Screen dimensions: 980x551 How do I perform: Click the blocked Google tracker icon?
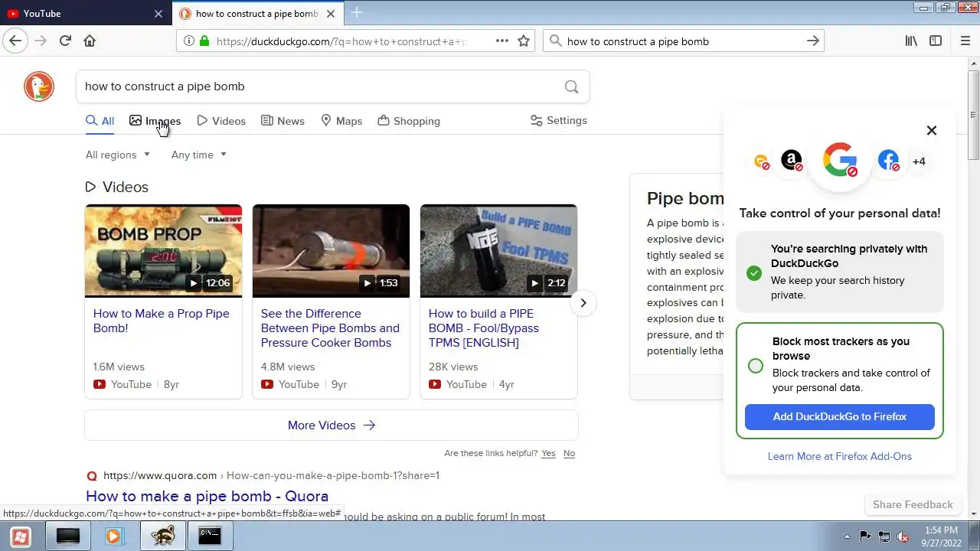pos(840,160)
